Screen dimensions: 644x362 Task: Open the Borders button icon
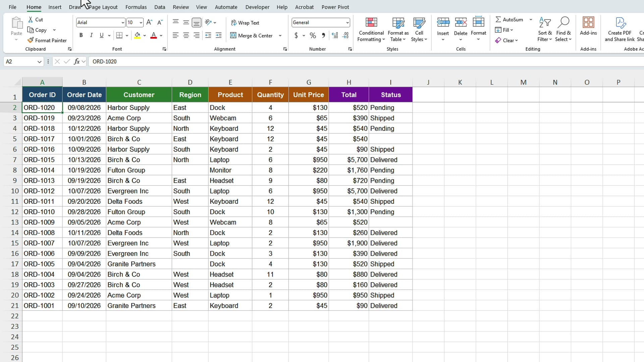point(119,35)
